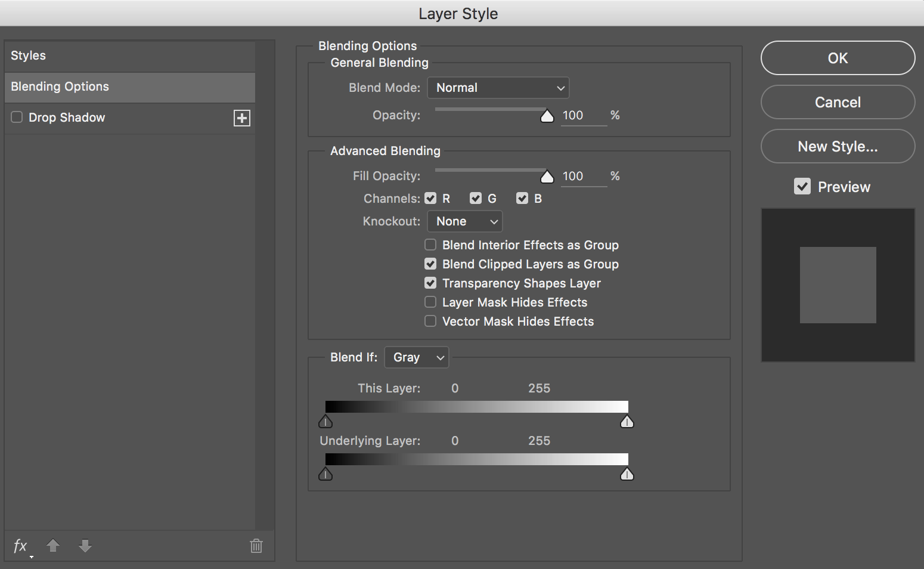Select the Drop Shadow effect row
The image size is (924, 569).
pyautogui.click(x=130, y=118)
